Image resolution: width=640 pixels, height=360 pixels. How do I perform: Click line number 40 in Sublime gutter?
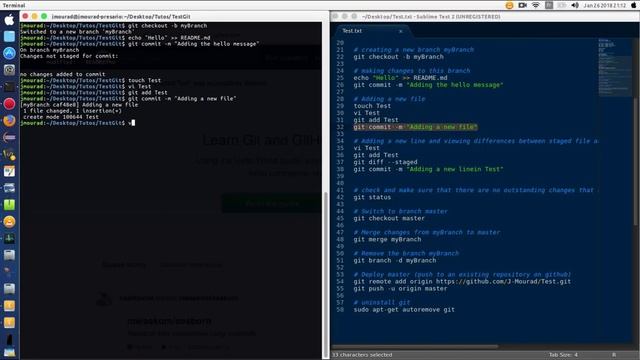(x=340, y=183)
